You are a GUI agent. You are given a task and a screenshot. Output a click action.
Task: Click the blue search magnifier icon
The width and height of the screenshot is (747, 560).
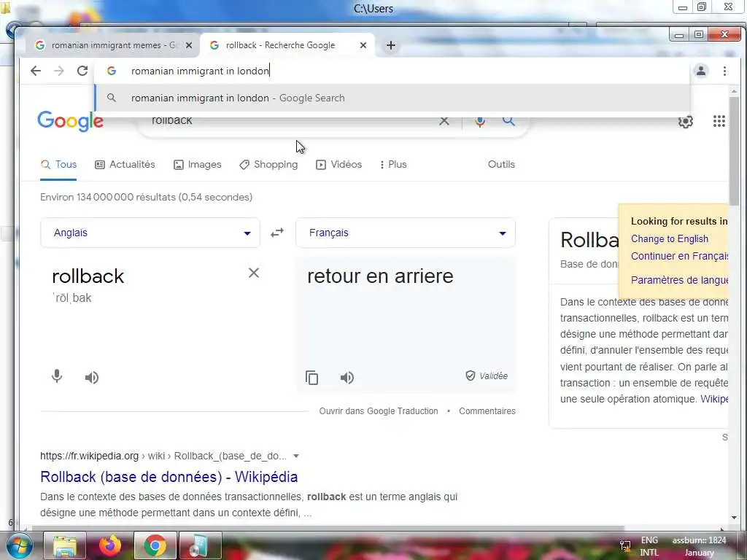tap(508, 121)
